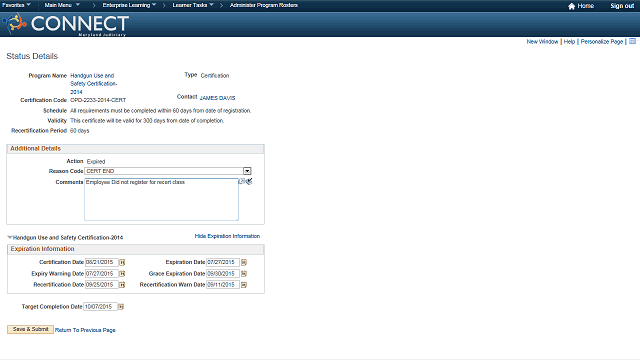Click the Expiration Date input field
Viewport: 640px width, 360px height.
coord(223,262)
